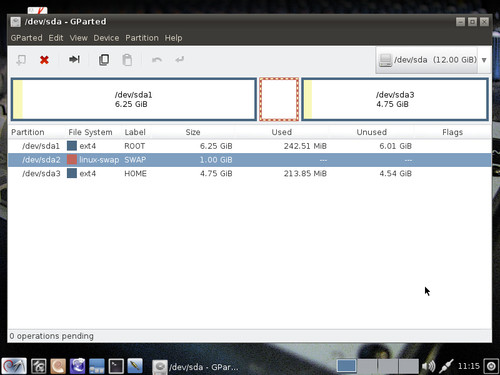
Task: Open the View menu
Action: (x=78, y=38)
